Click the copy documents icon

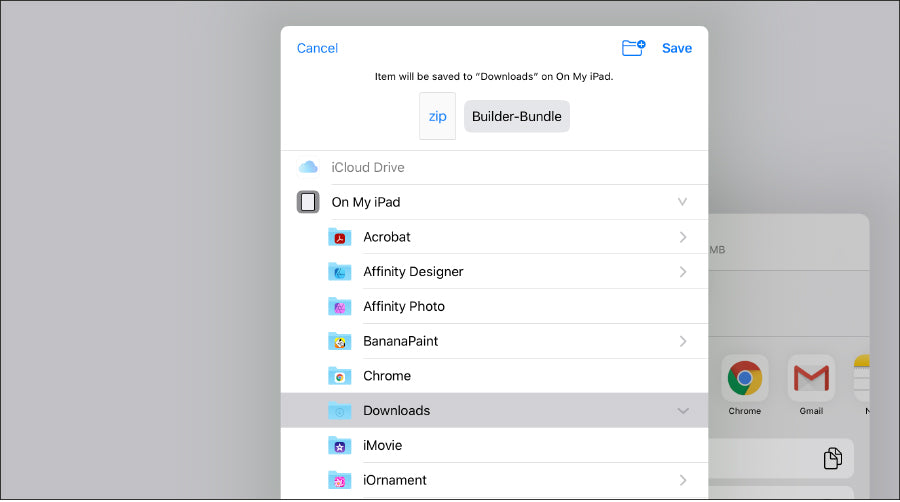[x=832, y=458]
